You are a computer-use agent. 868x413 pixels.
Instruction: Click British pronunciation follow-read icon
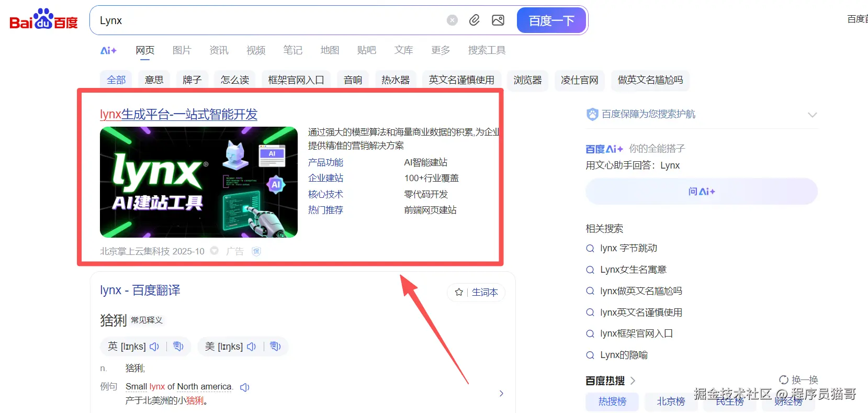coord(178,347)
